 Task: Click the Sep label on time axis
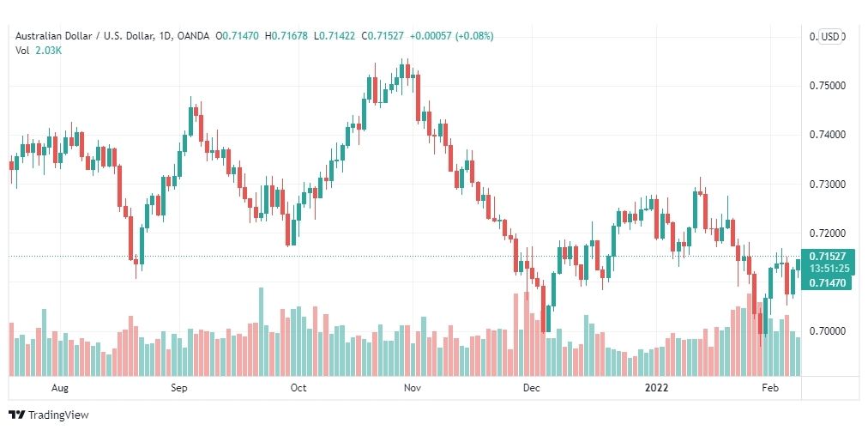[x=179, y=388]
